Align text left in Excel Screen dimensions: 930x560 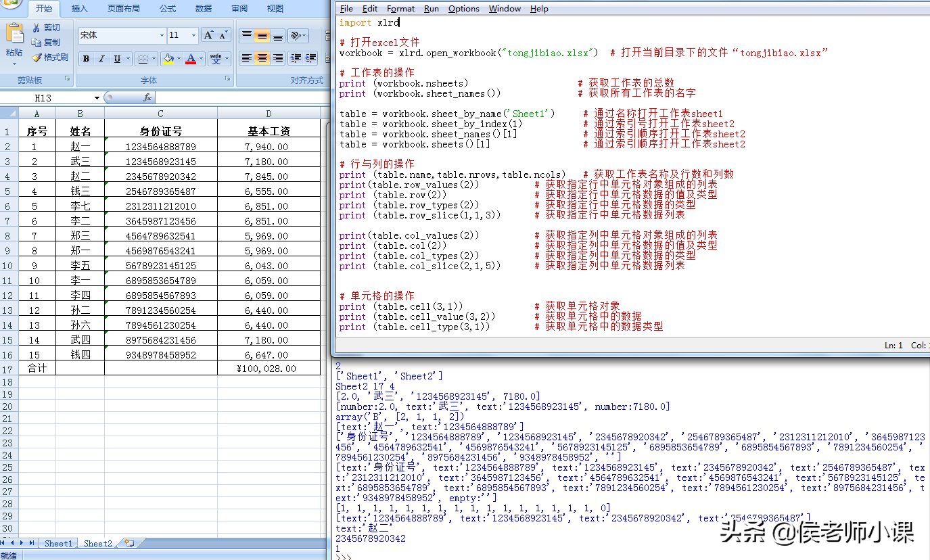click(247, 58)
